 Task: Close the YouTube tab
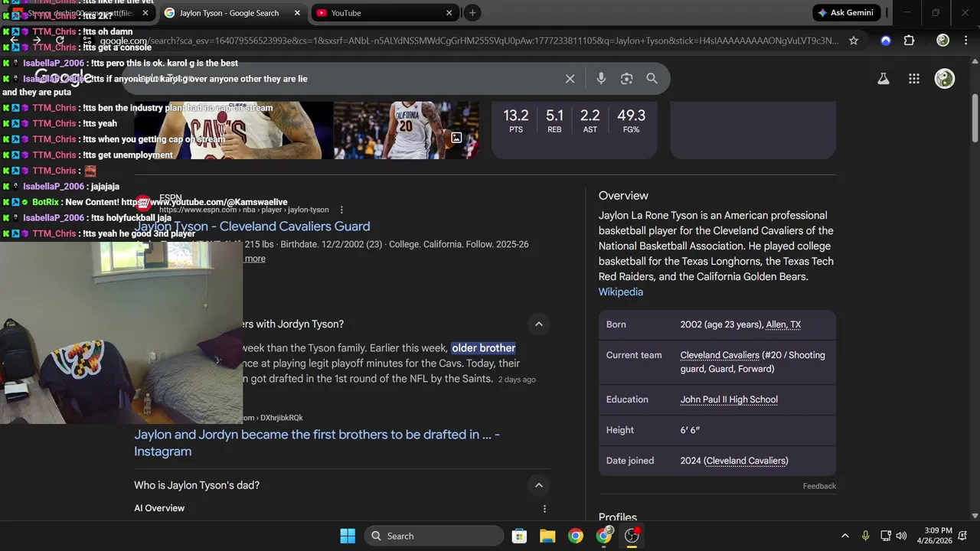(449, 13)
